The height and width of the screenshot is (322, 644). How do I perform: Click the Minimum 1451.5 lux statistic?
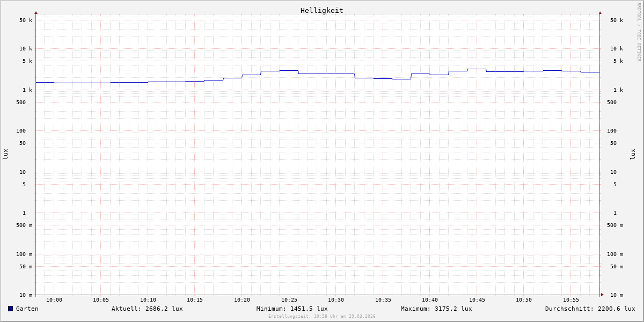click(292, 309)
